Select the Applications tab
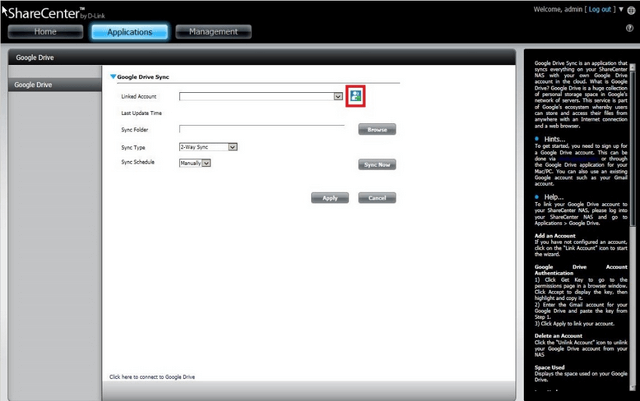640x401 pixels. pyautogui.click(x=130, y=32)
